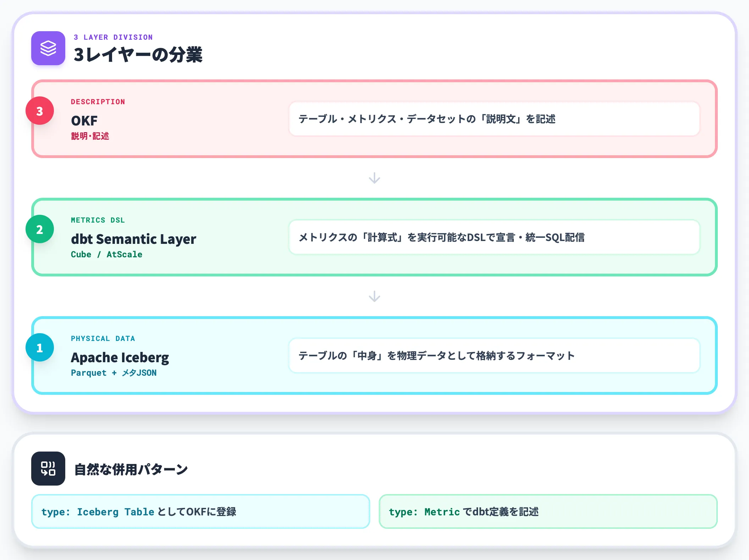Viewport: 749px width, 560px height.
Task: Click the 'DESCRIPTION' label
Action: [98, 102]
